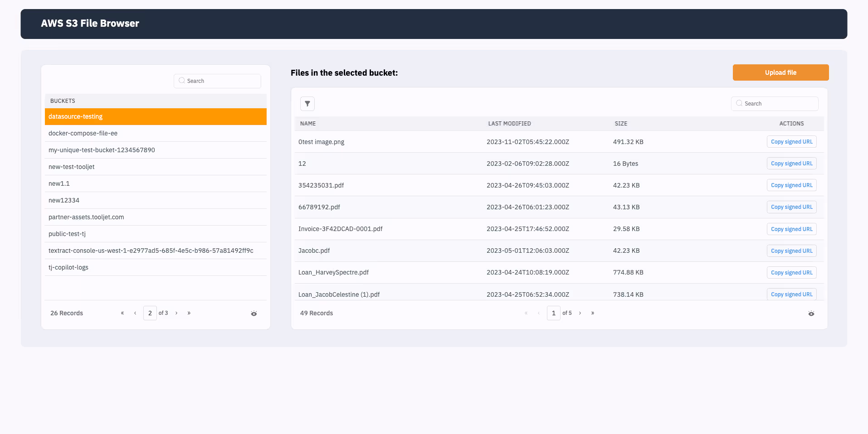The image size is (868, 434).
Task: Go to next page of files
Action: 580,313
